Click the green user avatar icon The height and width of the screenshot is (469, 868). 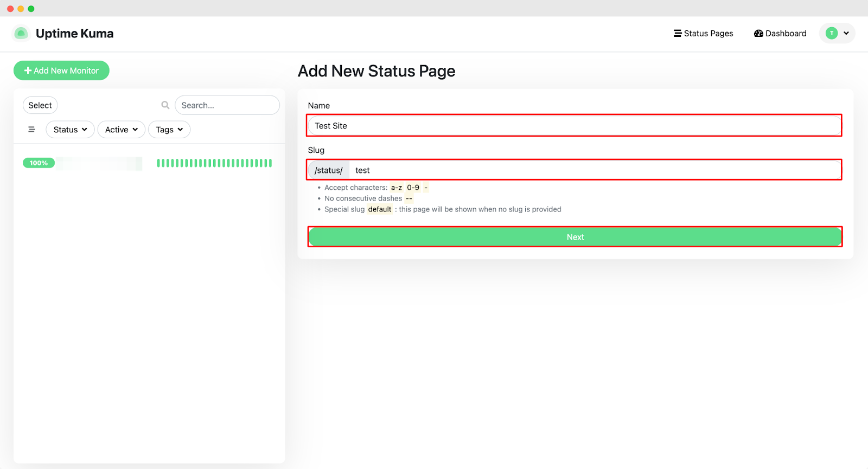[x=831, y=34]
